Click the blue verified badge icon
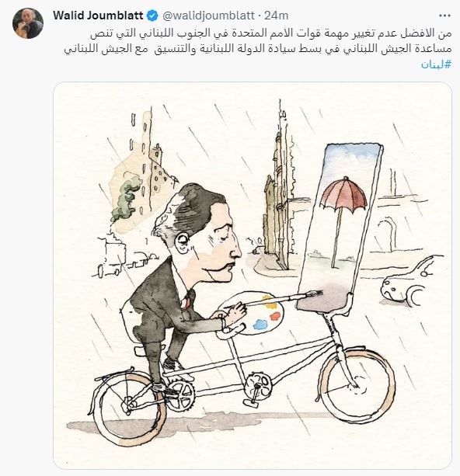The image size is (460, 476). [152, 16]
